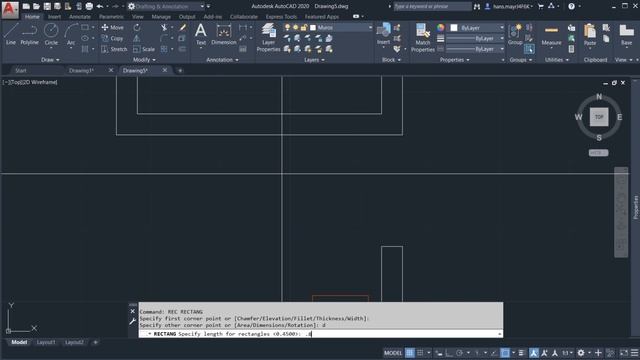Click the Group tool
The image size is (640, 360).
pyautogui.click(x=515, y=34)
